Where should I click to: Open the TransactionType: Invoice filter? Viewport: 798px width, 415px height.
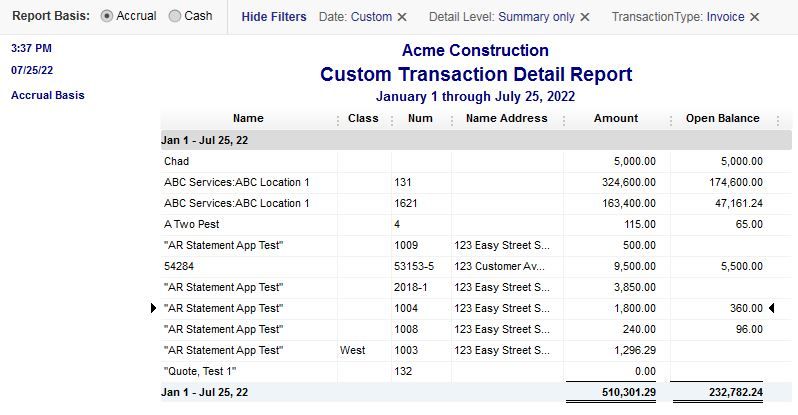point(679,17)
